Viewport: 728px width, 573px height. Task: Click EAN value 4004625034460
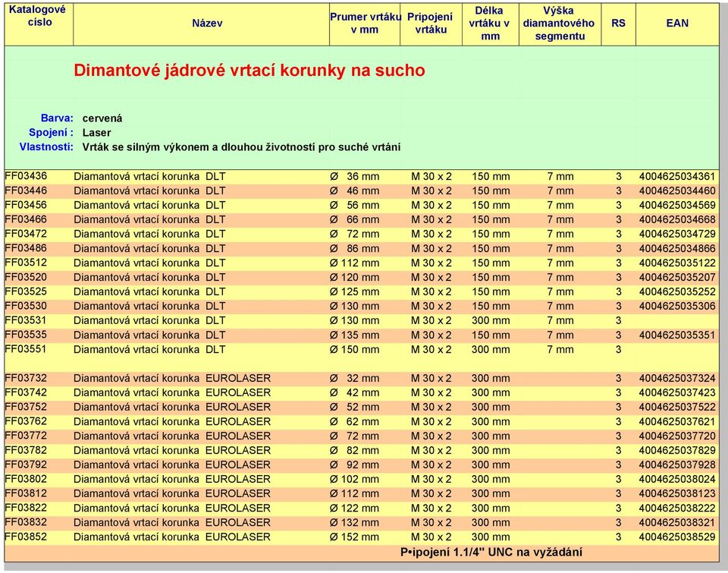(x=677, y=191)
